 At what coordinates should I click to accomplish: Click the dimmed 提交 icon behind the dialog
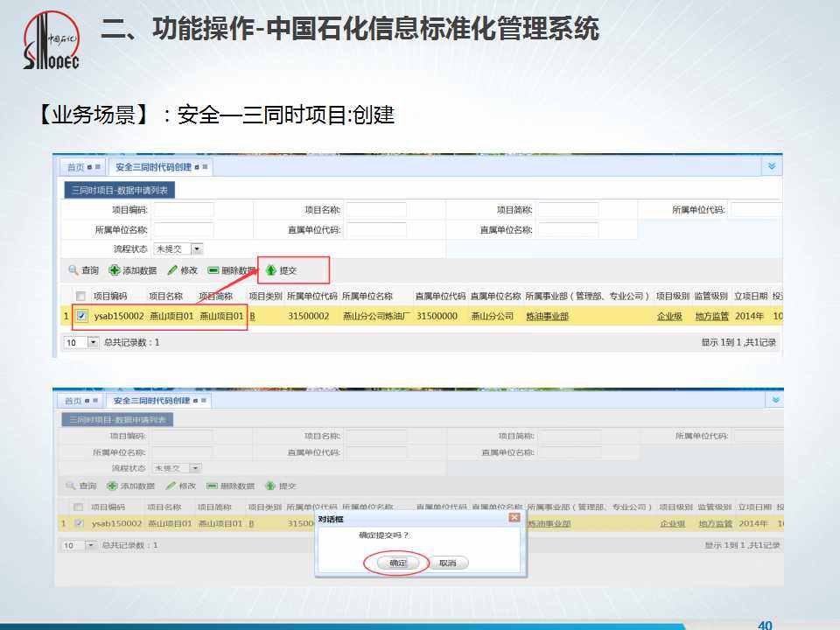click(270, 486)
